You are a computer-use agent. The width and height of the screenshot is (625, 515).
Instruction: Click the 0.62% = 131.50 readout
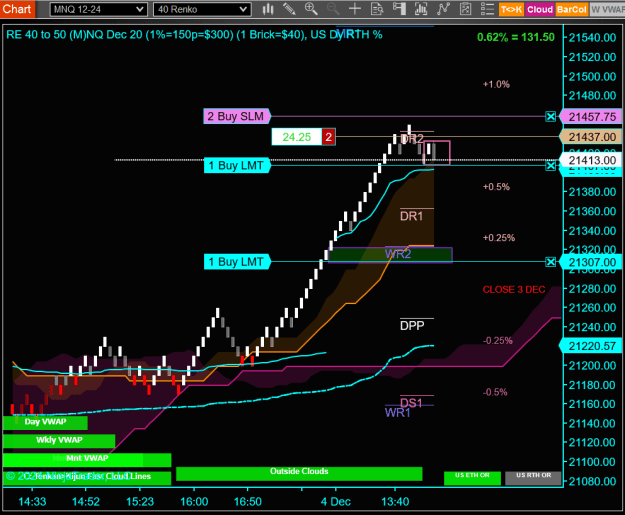pyautogui.click(x=516, y=37)
